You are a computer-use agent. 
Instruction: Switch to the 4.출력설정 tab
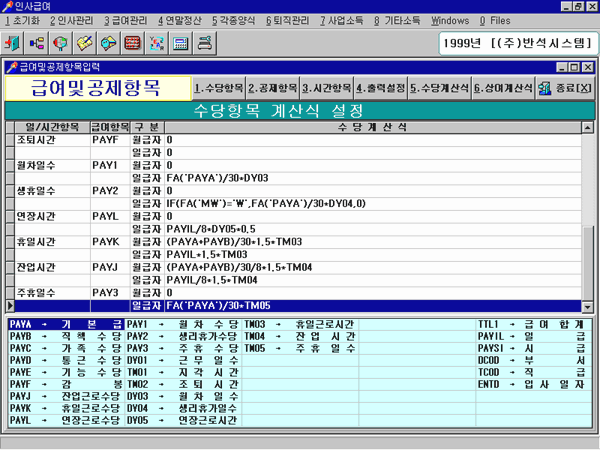(381, 87)
